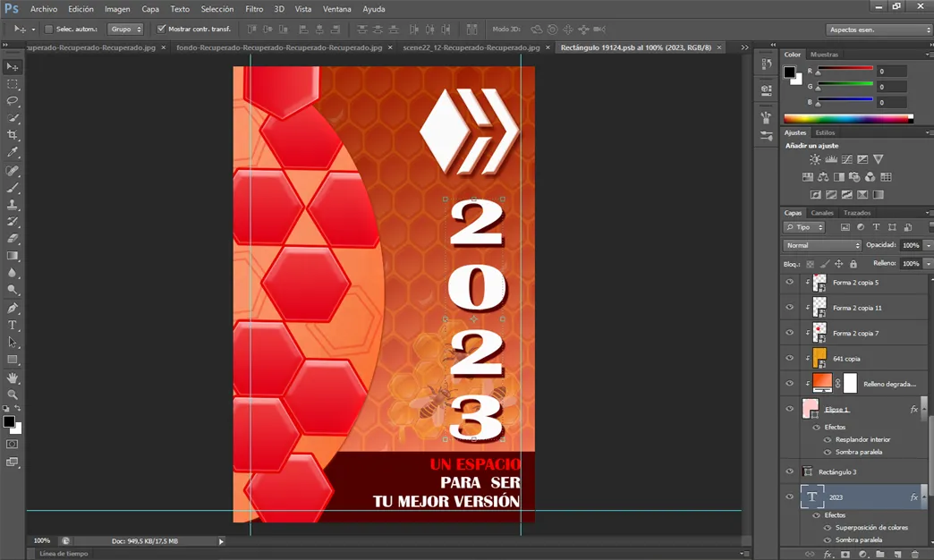This screenshot has width=934, height=560.
Task: Open the Aspectos esen. workspace dropdown
Action: (879, 30)
